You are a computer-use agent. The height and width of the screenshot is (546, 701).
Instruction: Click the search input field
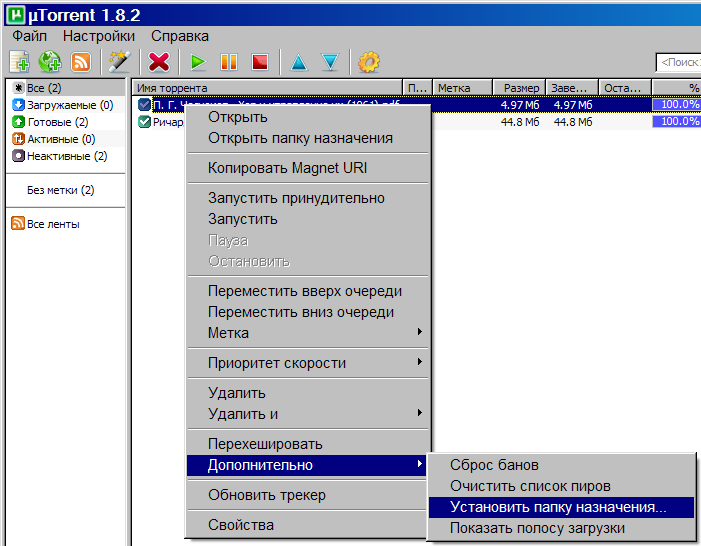(680, 63)
